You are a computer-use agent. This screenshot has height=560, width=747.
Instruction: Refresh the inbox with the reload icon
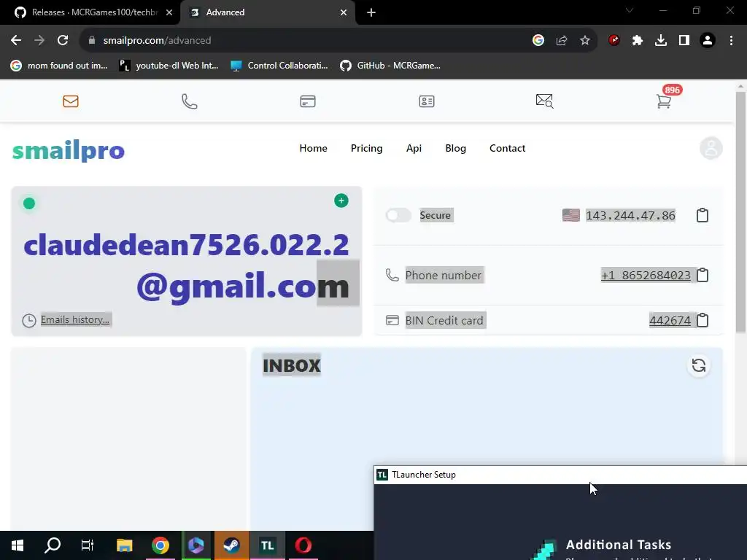pyautogui.click(x=699, y=365)
